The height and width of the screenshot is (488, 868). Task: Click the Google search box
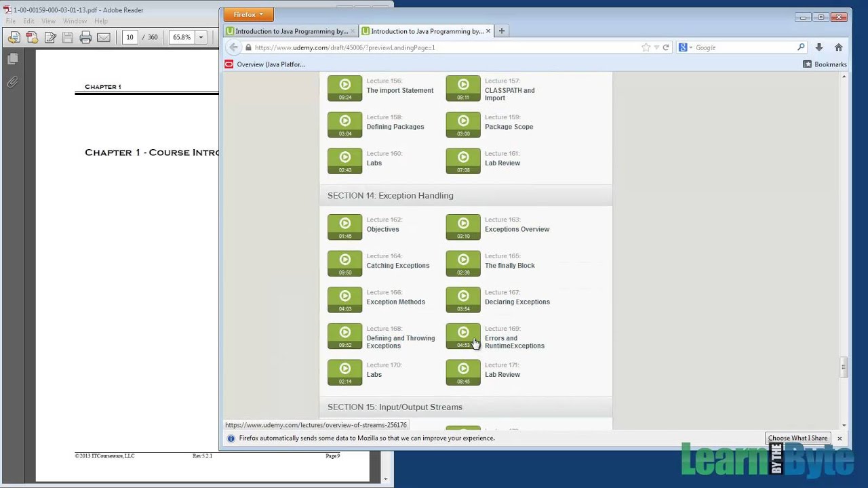744,47
